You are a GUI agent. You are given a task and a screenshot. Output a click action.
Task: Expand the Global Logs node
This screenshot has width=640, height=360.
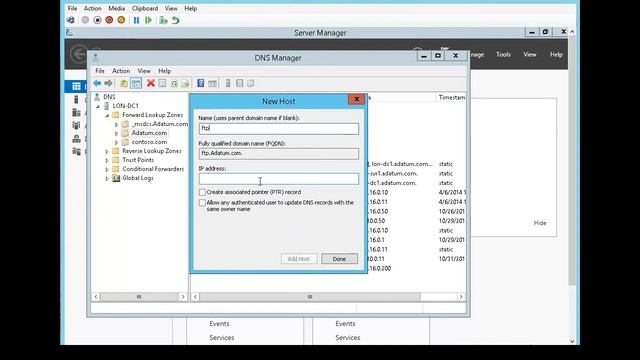107,178
